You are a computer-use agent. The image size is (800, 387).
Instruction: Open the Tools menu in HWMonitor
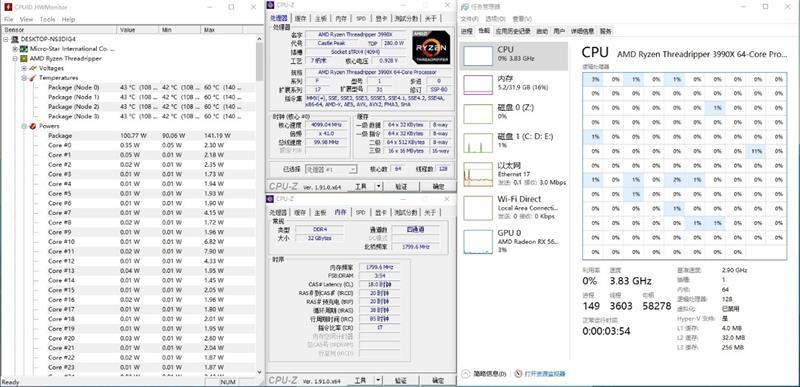coord(47,19)
